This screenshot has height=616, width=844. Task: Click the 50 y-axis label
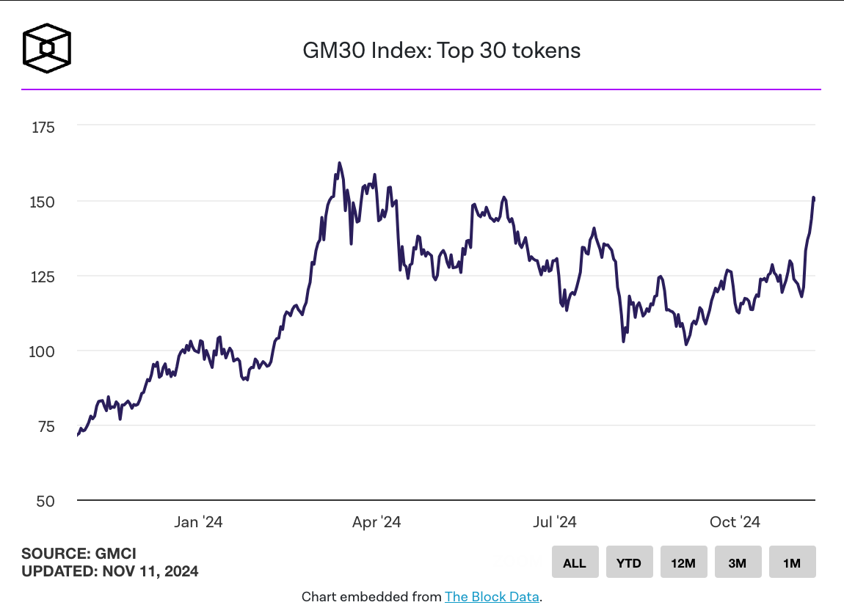point(46,502)
